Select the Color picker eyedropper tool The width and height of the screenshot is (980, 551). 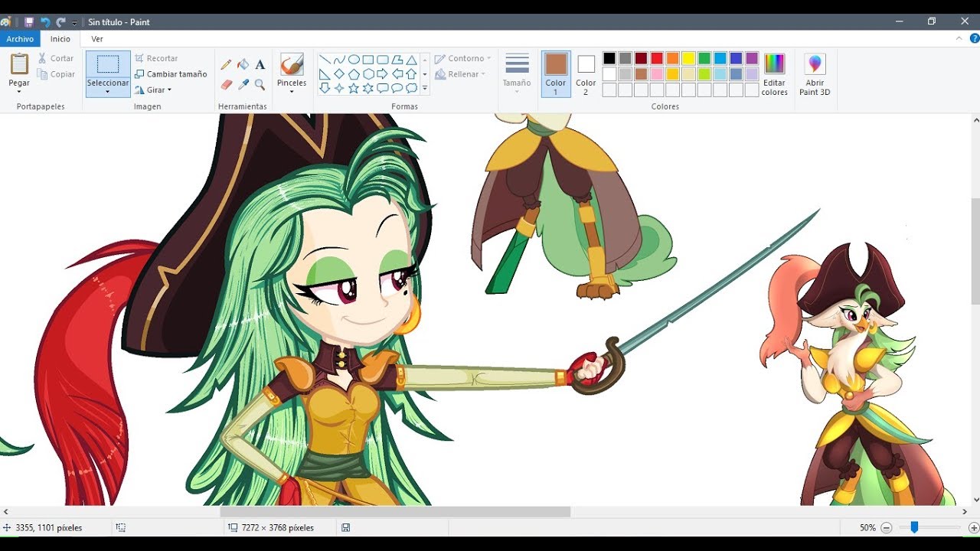[x=243, y=84]
